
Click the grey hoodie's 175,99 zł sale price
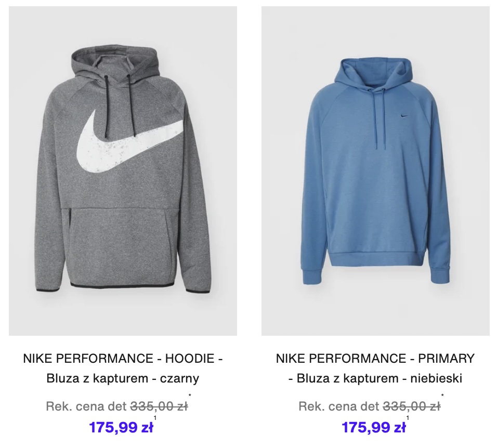click(122, 427)
